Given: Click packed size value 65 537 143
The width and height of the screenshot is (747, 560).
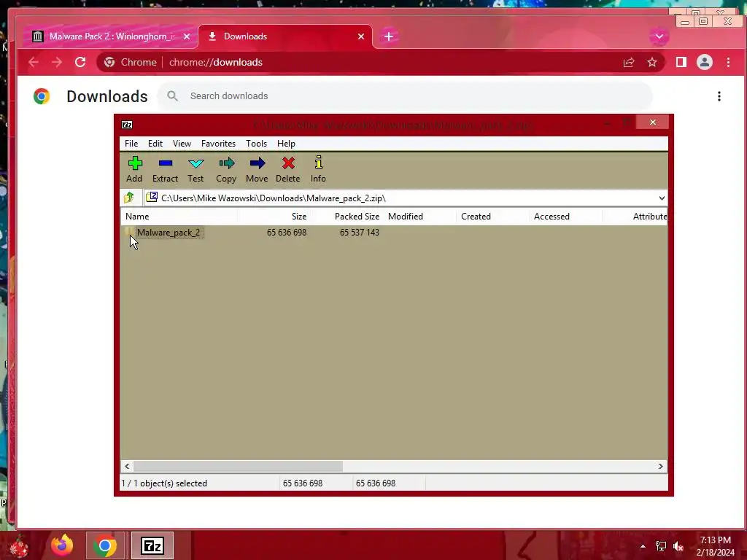Looking at the screenshot, I should point(359,233).
